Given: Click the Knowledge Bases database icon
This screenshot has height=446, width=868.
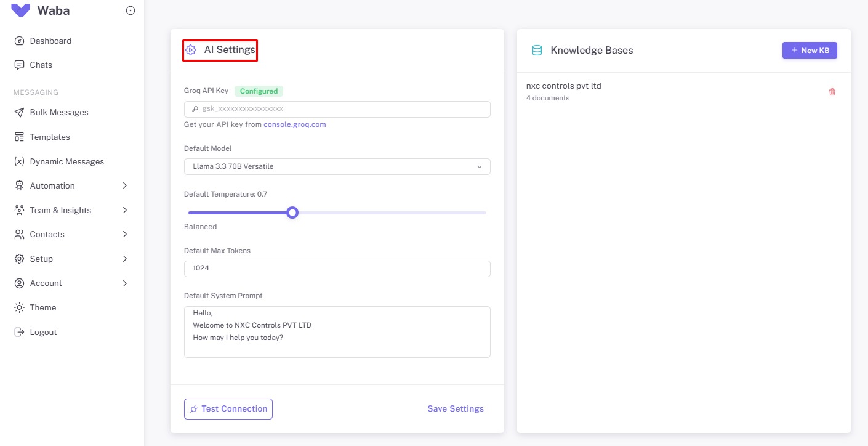Looking at the screenshot, I should (536, 50).
